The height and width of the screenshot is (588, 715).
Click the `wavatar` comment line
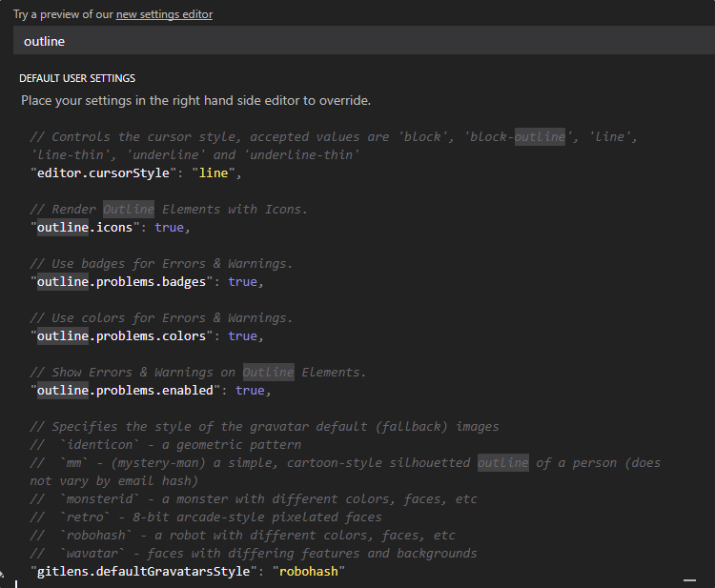[254, 553]
